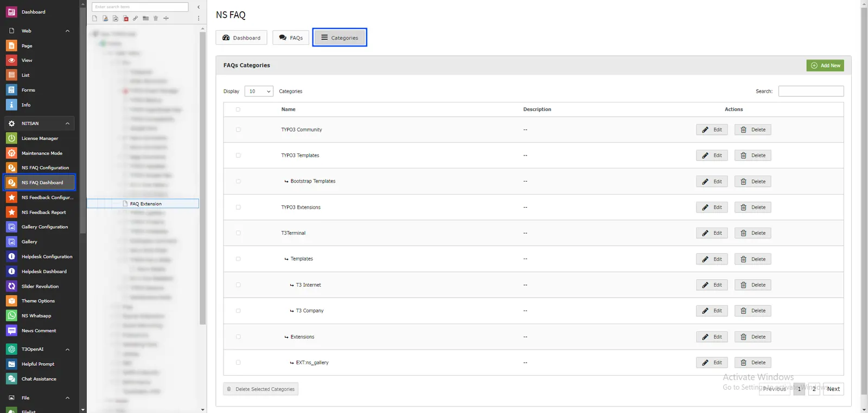Check the Bootstrap Templates row checkbox
The image size is (868, 413).
coord(238,181)
